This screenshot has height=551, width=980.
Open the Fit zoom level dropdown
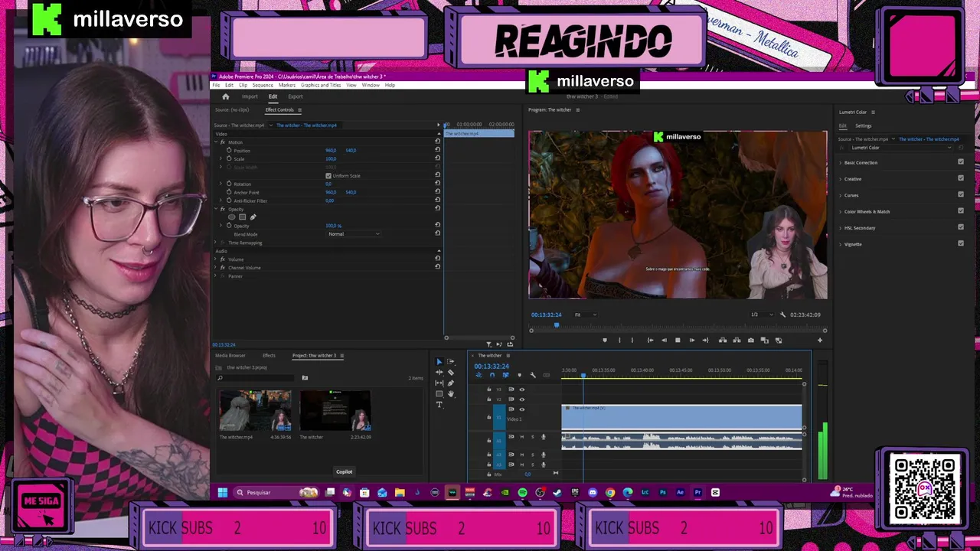pyautogui.click(x=586, y=315)
